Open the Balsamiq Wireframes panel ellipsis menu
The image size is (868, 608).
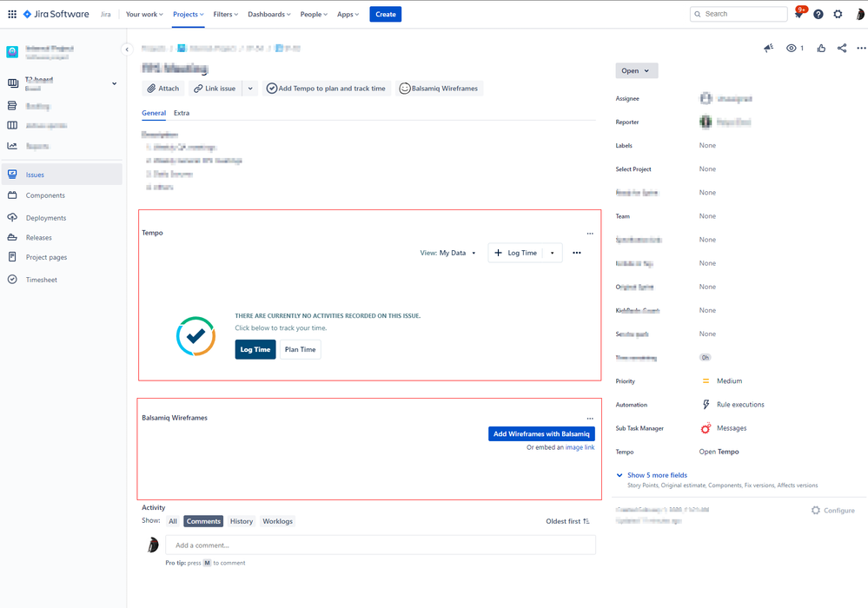590,419
